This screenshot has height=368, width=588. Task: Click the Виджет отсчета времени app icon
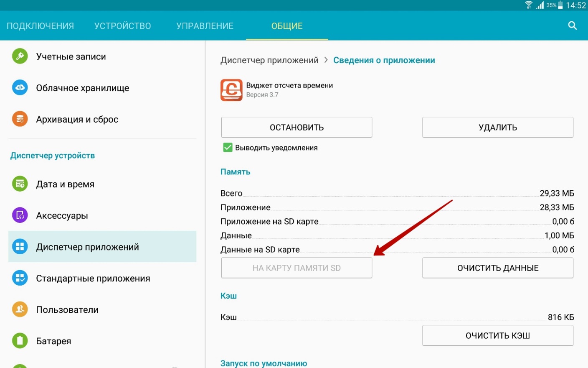231,90
